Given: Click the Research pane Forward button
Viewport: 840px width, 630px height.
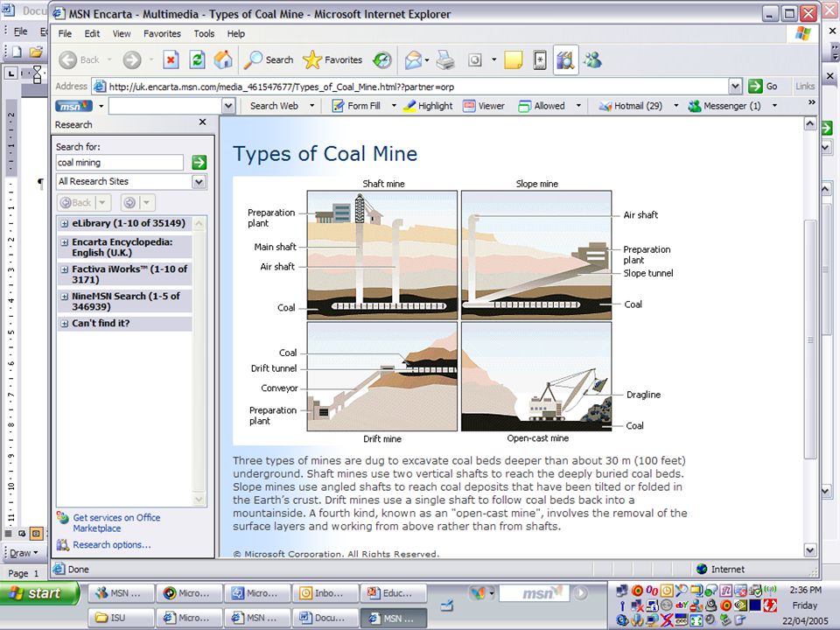Looking at the screenshot, I should (x=129, y=202).
